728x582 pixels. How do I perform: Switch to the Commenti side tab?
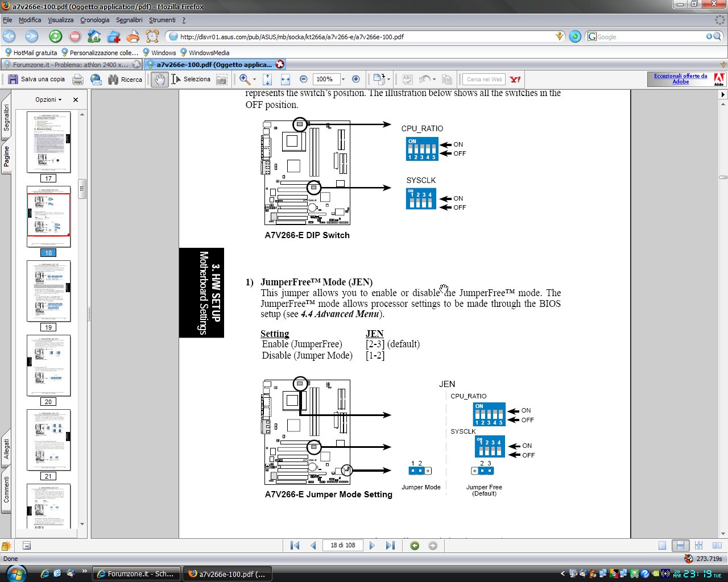(x=6, y=490)
